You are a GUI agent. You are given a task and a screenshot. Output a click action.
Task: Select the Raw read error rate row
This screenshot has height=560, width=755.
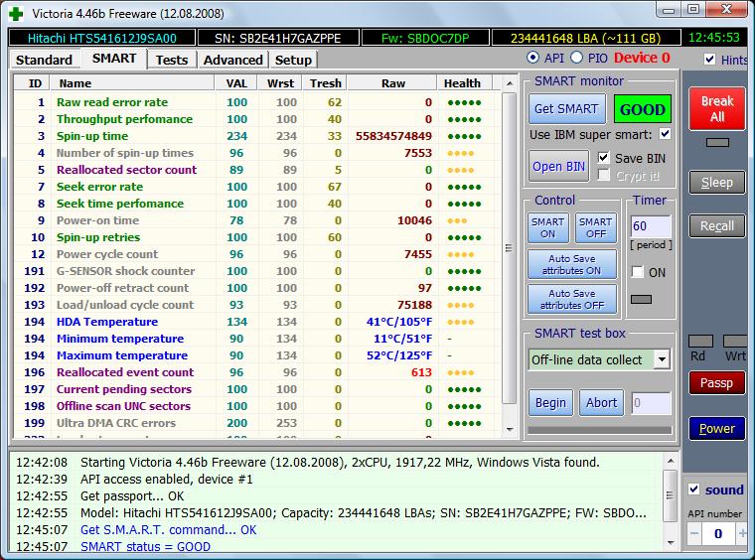tap(256, 102)
